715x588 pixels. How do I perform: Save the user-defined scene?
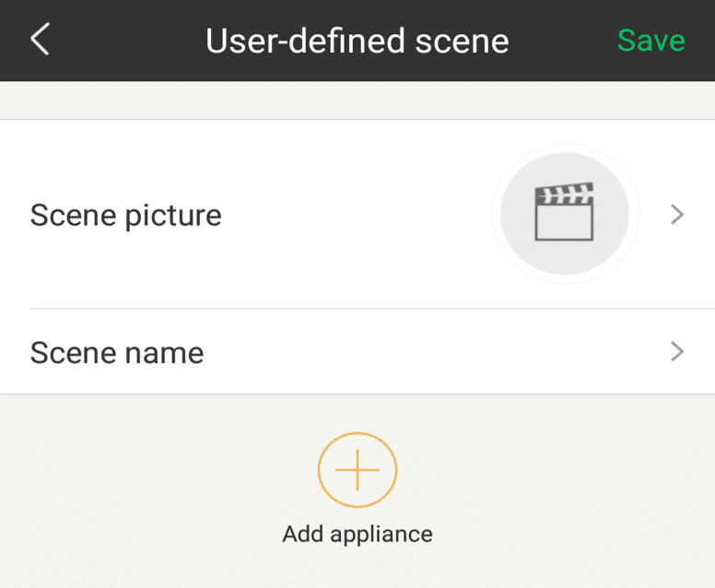[x=651, y=41]
